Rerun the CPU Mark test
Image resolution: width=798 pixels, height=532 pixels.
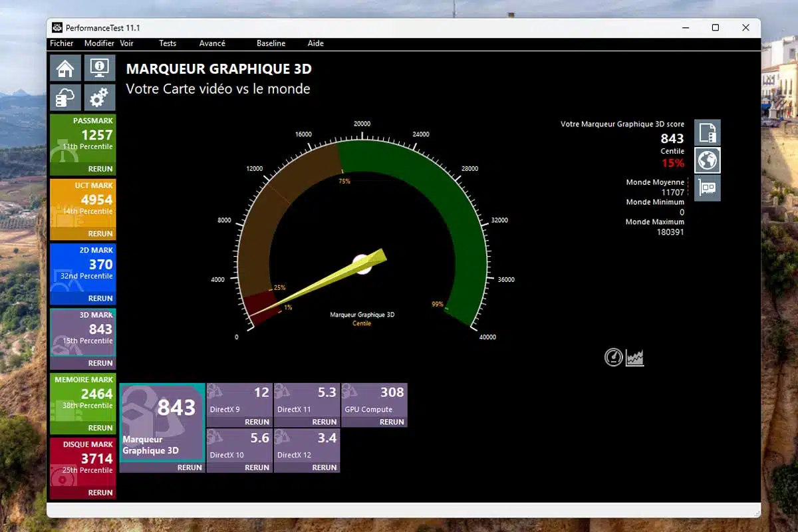pyautogui.click(x=100, y=233)
